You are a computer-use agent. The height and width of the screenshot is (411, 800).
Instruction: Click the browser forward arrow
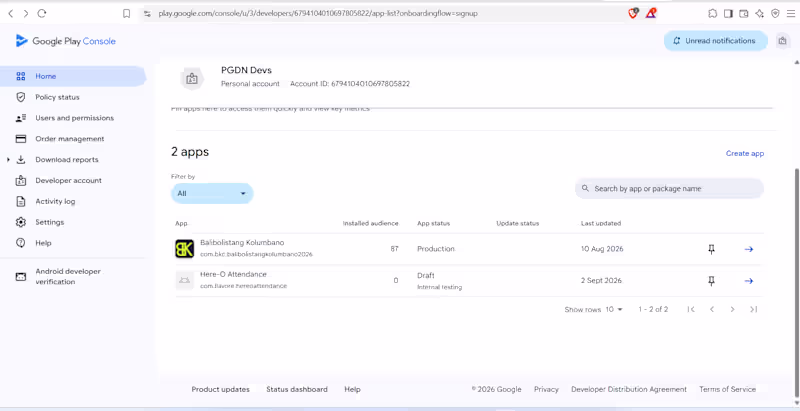pyautogui.click(x=26, y=14)
